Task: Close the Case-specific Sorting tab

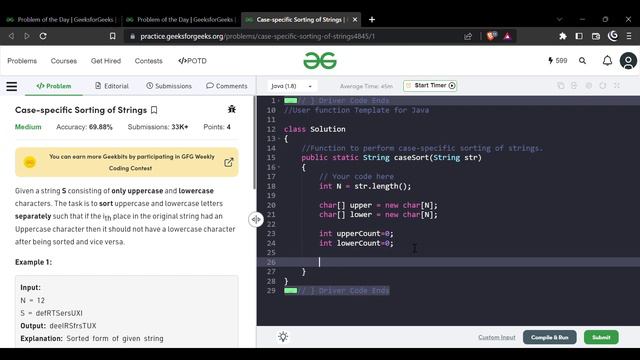Action: tap(355, 20)
